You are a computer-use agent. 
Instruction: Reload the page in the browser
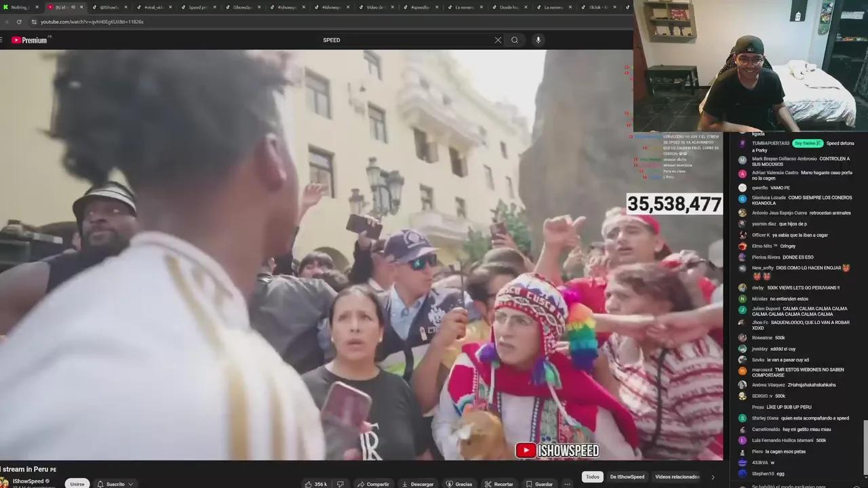point(19,22)
